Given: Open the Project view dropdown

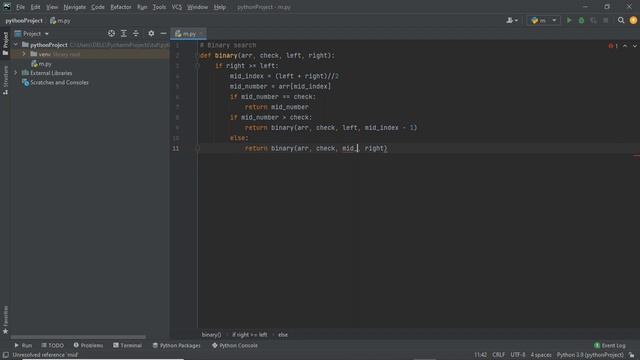Looking at the screenshot, I should coord(32,33).
